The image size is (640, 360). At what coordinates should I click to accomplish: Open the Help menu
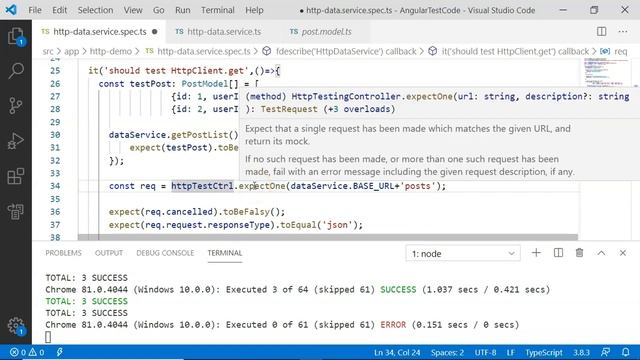254,10
